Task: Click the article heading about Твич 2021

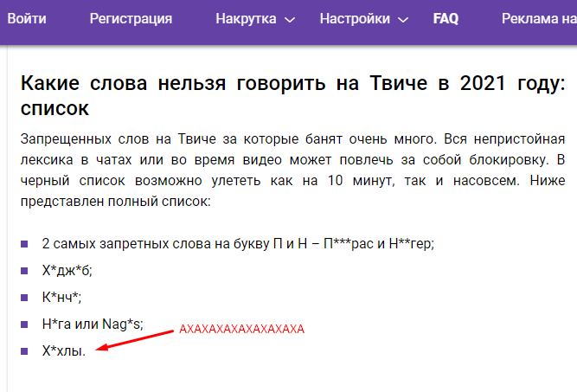Action: pyautogui.click(x=292, y=85)
